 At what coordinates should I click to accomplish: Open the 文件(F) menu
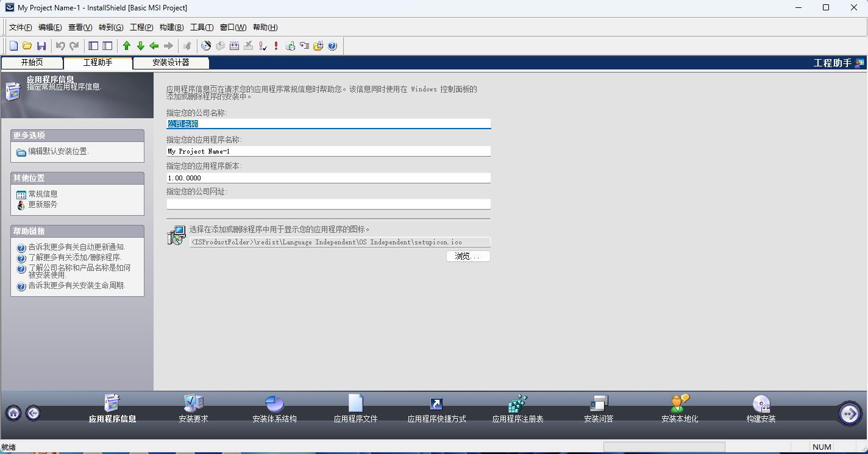coord(20,27)
